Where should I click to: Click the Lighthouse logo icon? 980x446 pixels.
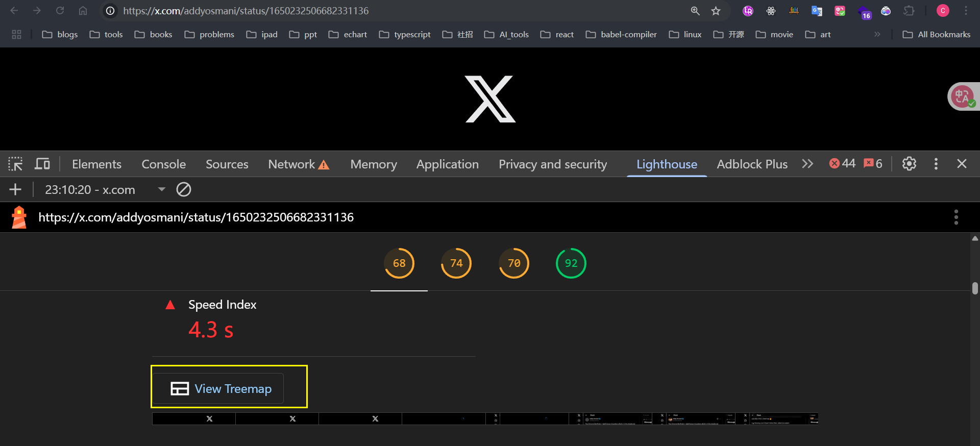[19, 217]
